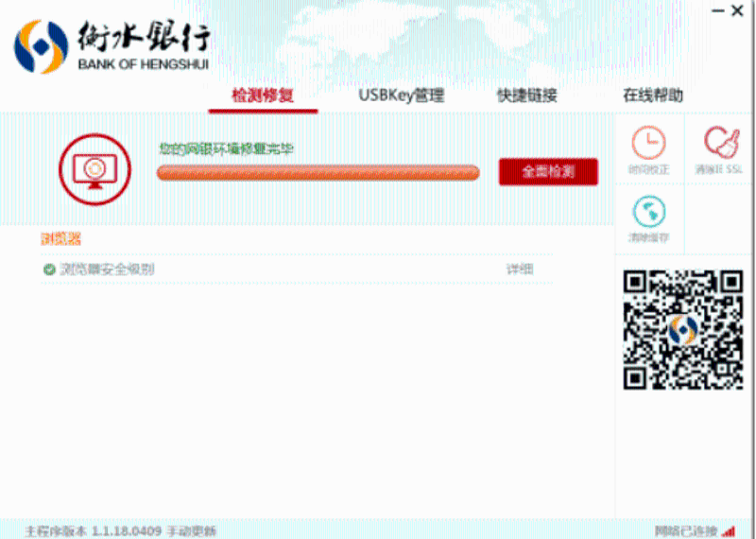
Task: Click the 清除缓存 globe icon
Action: point(648,212)
